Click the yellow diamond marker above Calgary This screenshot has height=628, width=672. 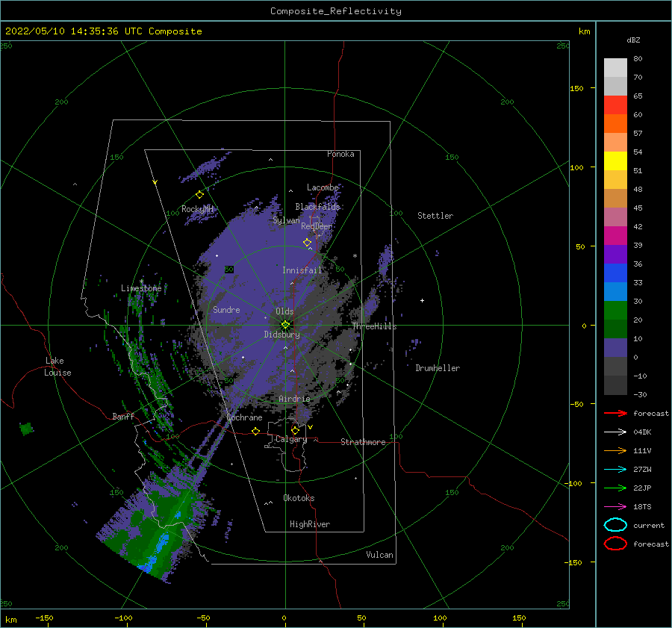click(295, 430)
